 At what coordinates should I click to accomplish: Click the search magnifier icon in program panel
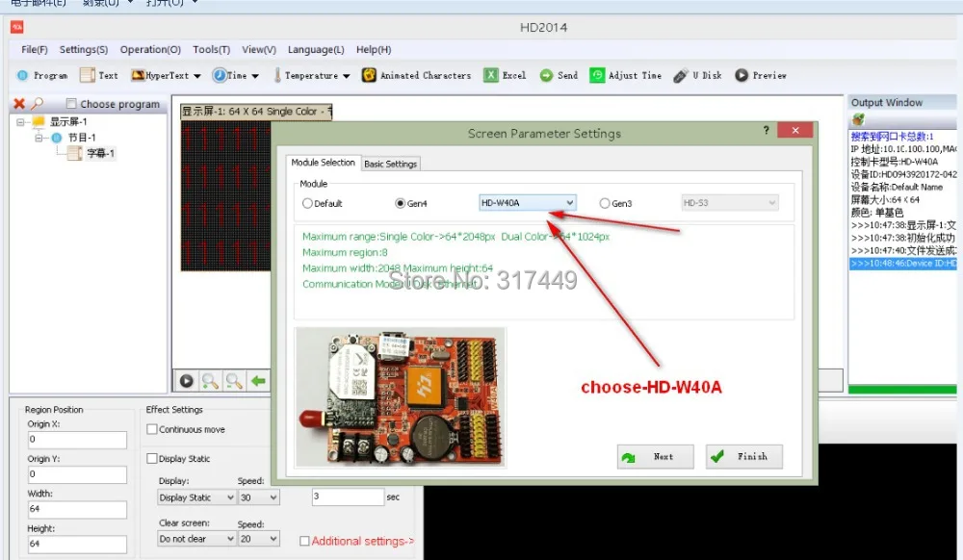coord(38,104)
